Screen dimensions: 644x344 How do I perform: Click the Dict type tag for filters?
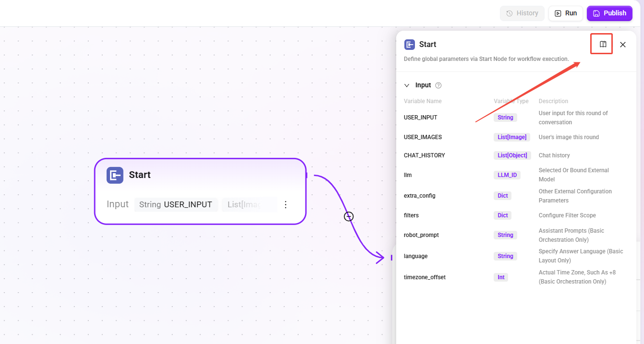[503, 215]
